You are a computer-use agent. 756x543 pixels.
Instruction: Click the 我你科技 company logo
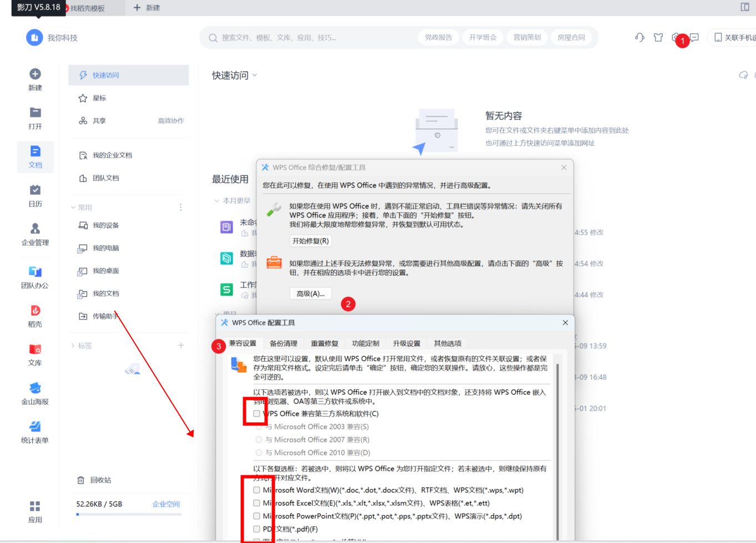[x=34, y=38]
